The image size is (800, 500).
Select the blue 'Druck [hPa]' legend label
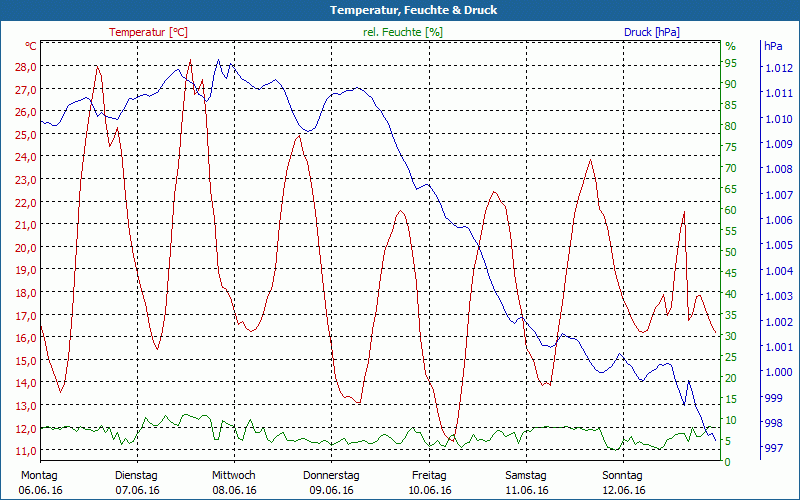click(651, 32)
